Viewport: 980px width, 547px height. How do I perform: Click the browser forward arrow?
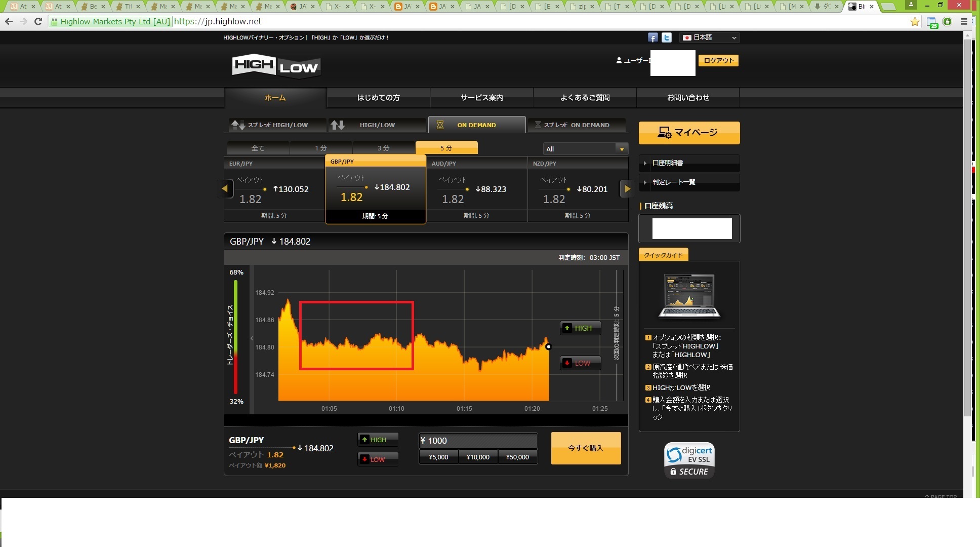point(23,21)
